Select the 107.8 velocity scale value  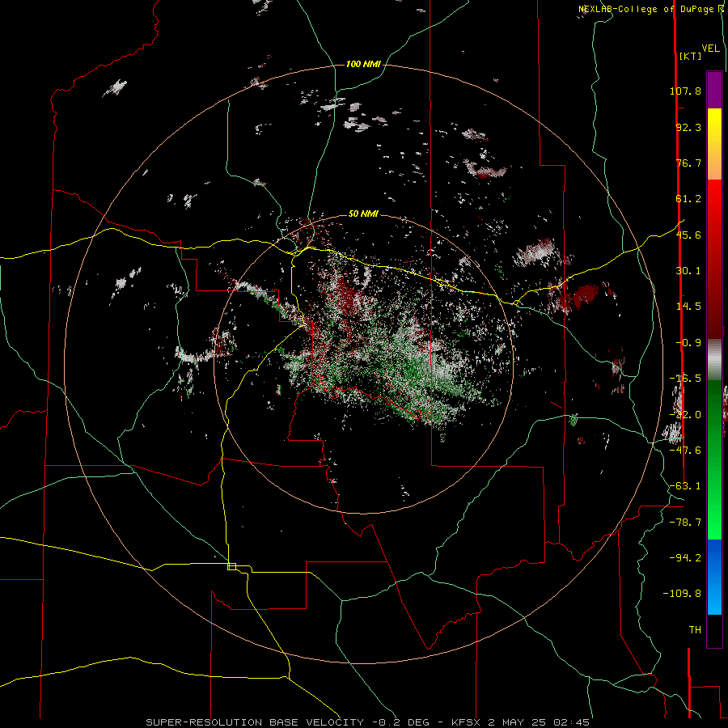(x=685, y=91)
